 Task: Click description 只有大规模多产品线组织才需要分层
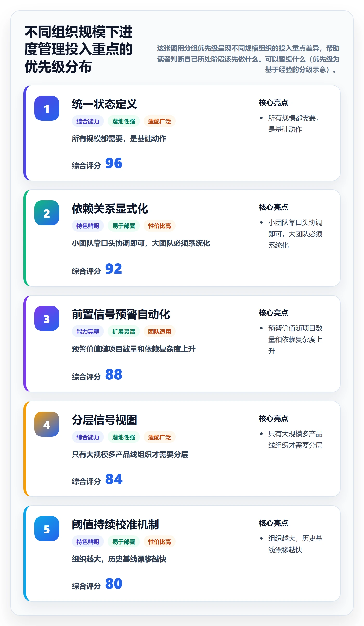130,455
